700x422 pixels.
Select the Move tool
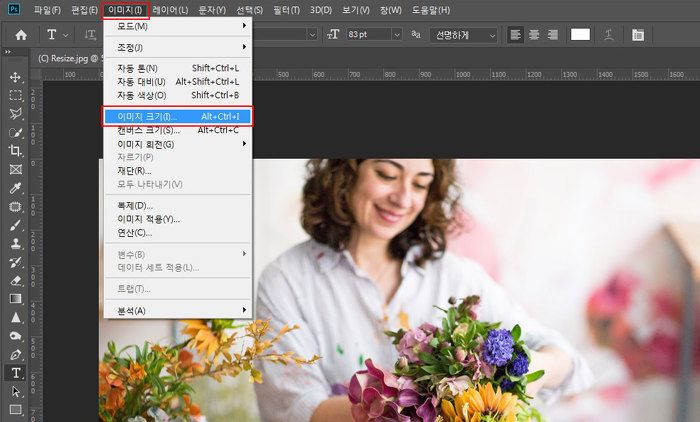tap(16, 77)
